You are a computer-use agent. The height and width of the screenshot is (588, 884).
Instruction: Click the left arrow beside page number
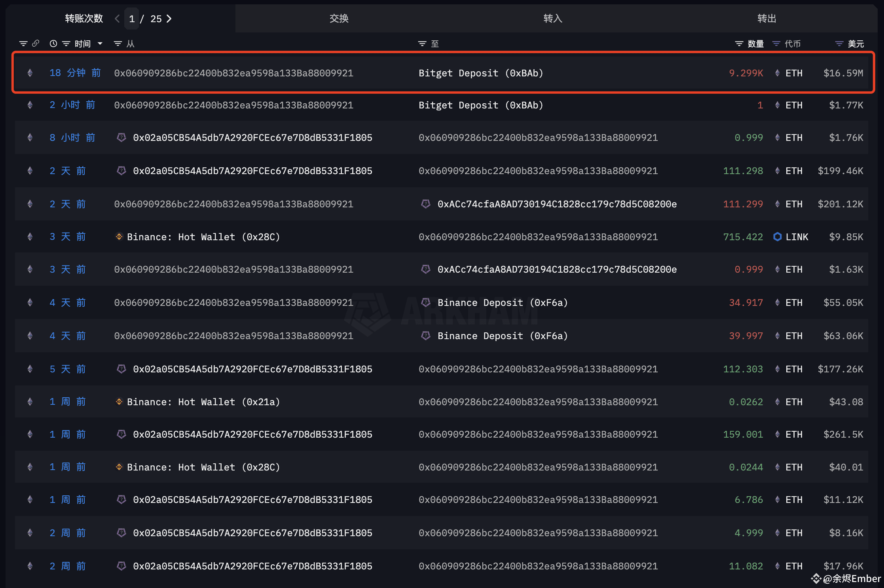pos(117,19)
